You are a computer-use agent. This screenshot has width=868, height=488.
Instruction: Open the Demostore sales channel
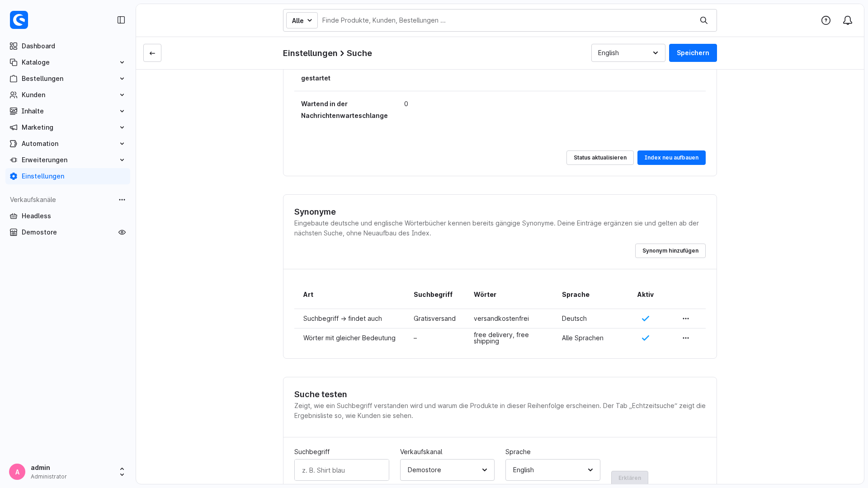[39, 232]
